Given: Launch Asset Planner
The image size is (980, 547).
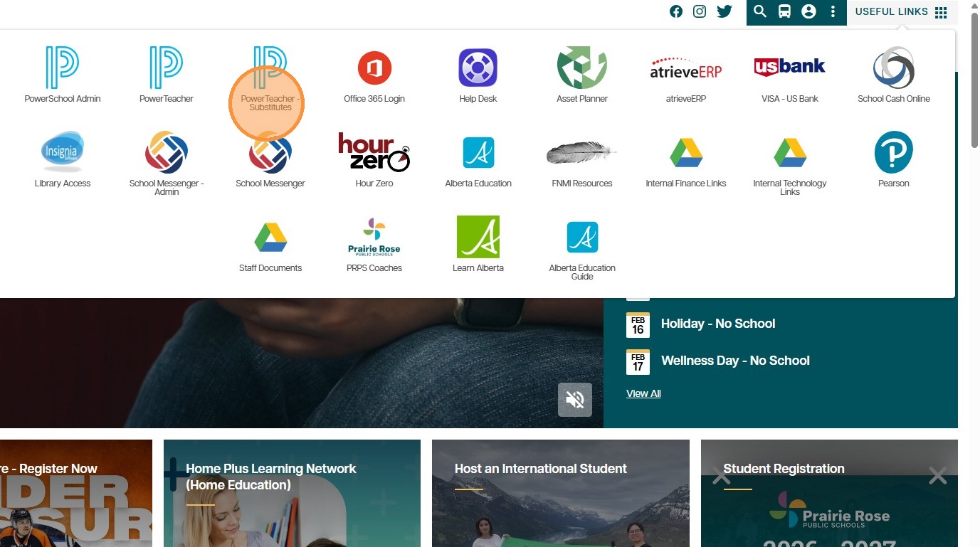Looking at the screenshot, I should pos(582,75).
